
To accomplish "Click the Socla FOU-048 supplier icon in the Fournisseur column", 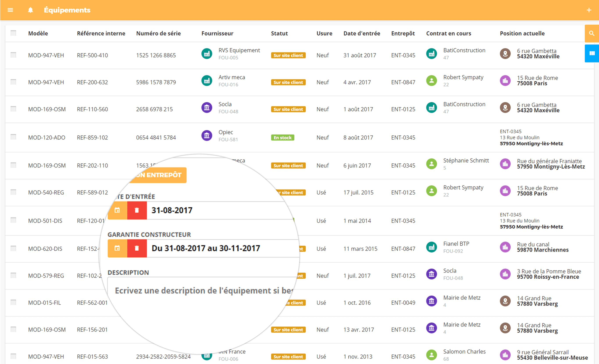I will click(x=207, y=107).
